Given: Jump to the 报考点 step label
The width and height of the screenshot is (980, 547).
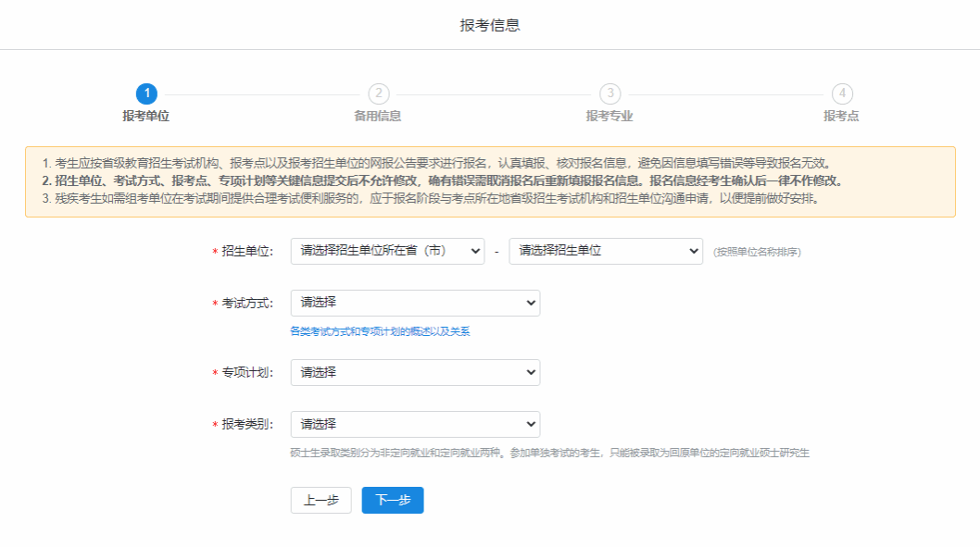Looking at the screenshot, I should (x=841, y=116).
